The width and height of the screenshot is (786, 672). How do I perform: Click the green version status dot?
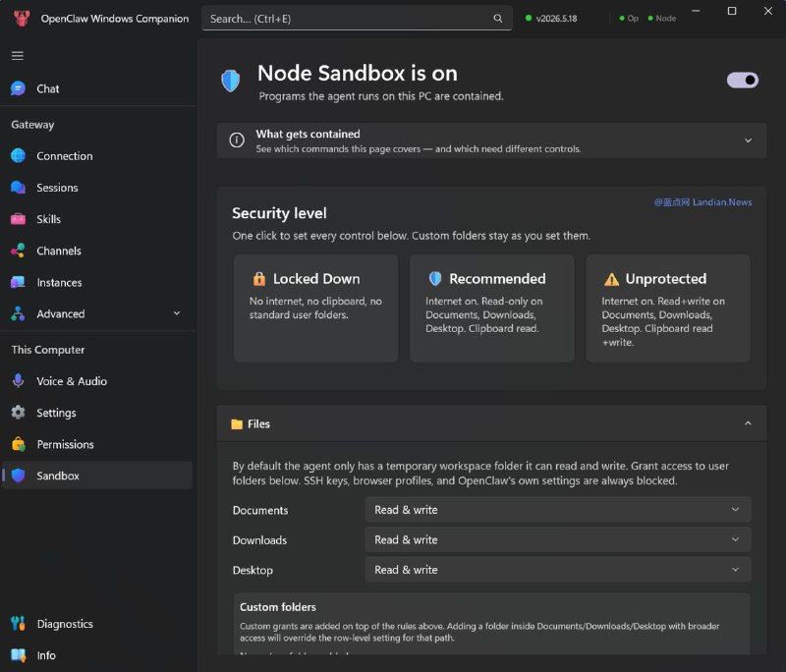529,18
